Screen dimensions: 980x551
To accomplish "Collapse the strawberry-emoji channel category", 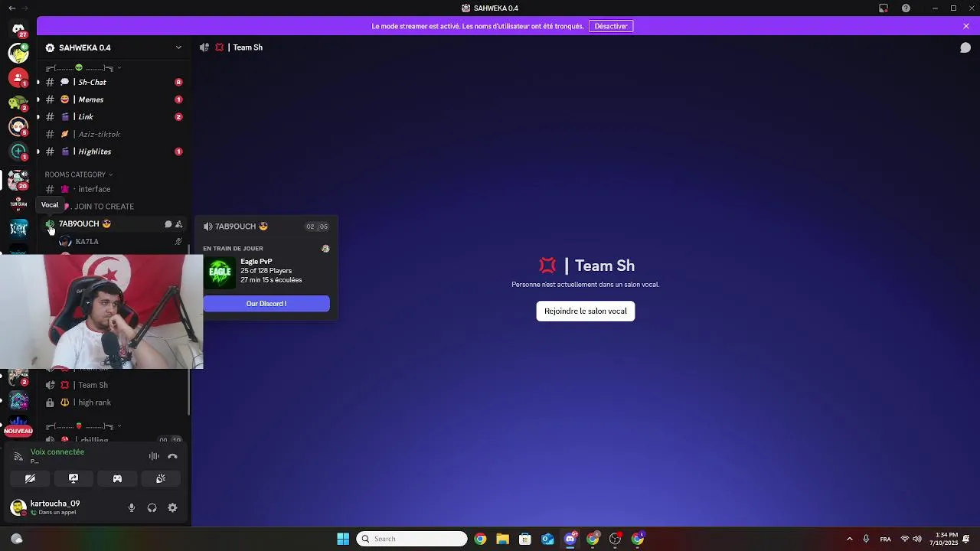I will 83,425.
